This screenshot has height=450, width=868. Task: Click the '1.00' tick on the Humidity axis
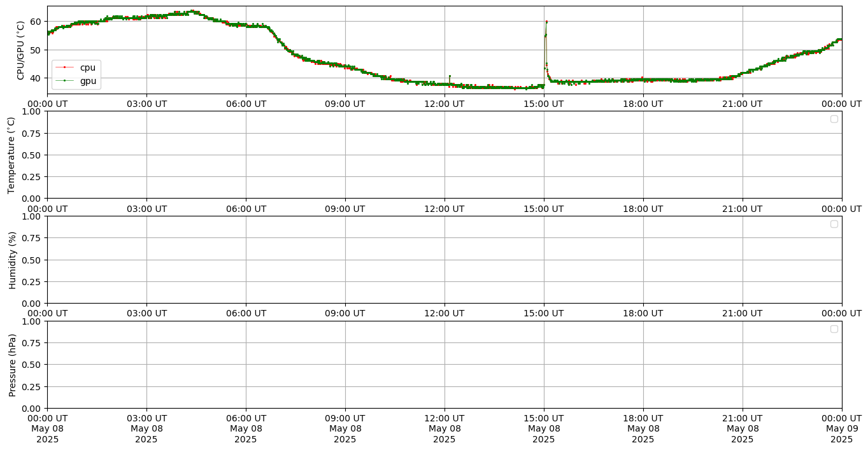32,216
